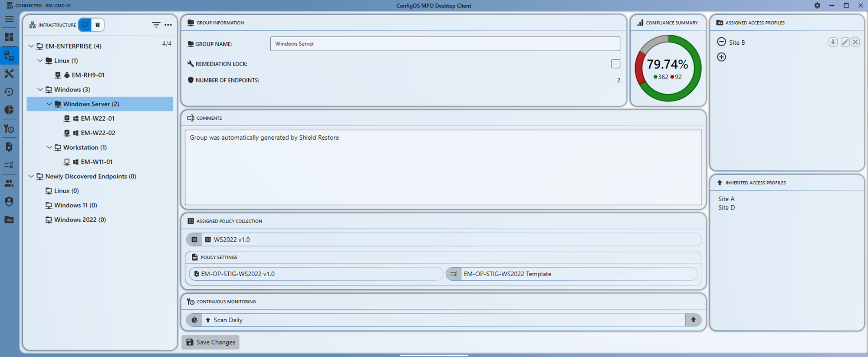Click the Save Changes button

(x=210, y=342)
